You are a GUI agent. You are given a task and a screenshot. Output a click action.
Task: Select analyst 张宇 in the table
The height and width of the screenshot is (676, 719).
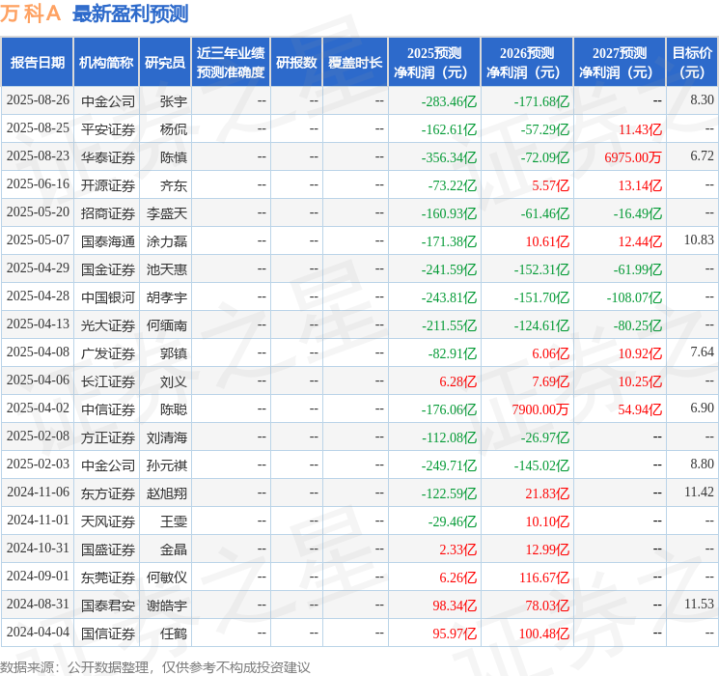click(x=174, y=101)
